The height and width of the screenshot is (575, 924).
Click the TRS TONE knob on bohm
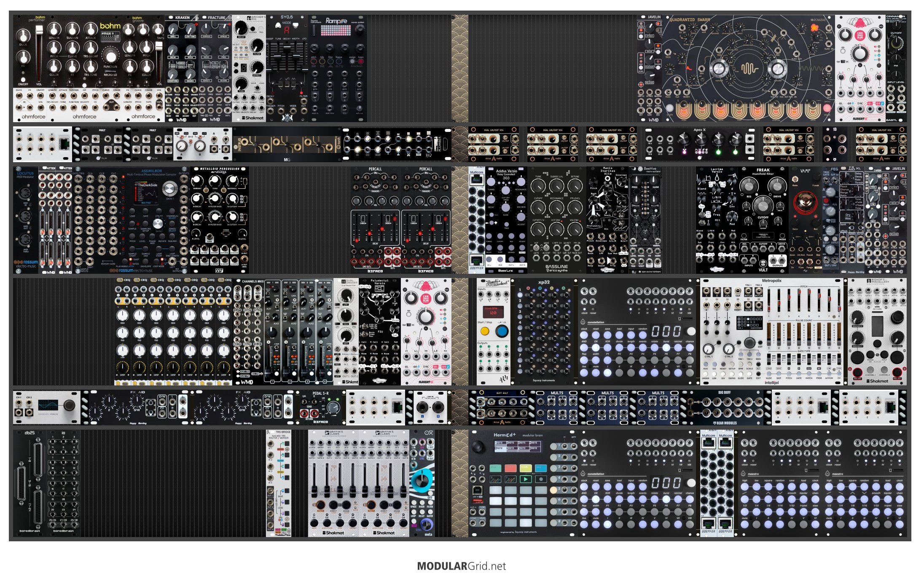[x=91, y=66]
